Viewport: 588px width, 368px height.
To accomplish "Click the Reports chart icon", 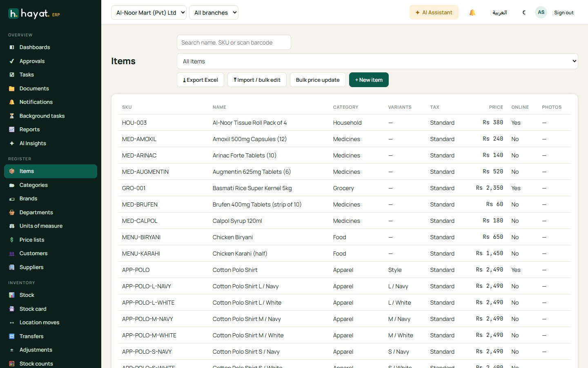I will click(x=12, y=130).
